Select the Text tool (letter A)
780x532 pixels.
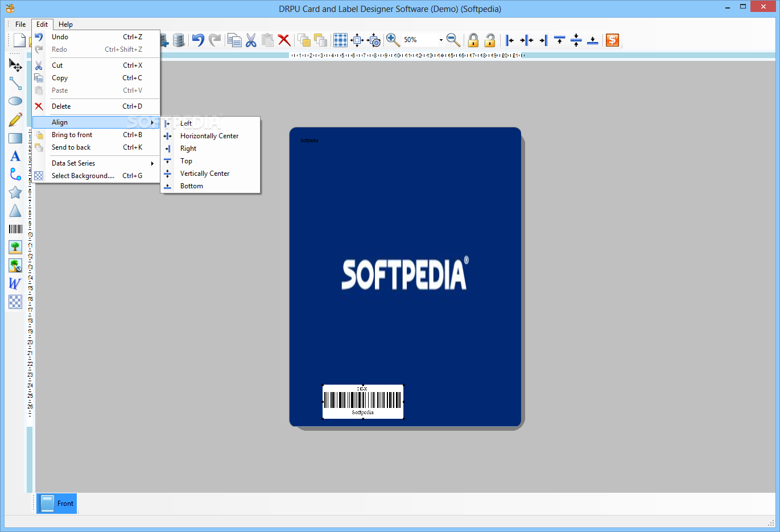[15, 156]
